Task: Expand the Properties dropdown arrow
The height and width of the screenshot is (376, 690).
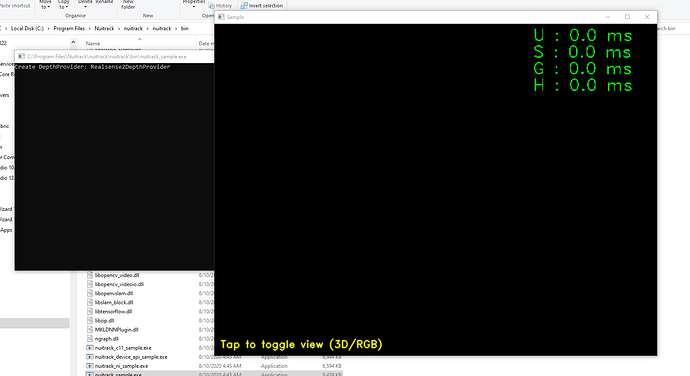Action: (x=194, y=7)
